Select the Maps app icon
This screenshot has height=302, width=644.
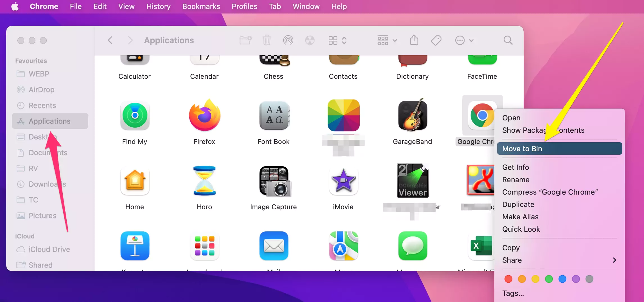pyautogui.click(x=343, y=246)
